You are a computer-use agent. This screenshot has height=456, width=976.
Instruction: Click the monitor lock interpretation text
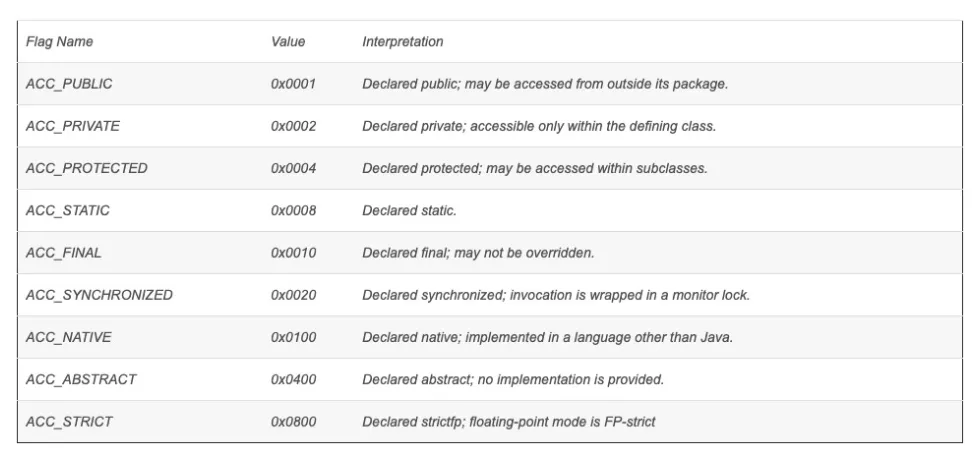point(556,295)
